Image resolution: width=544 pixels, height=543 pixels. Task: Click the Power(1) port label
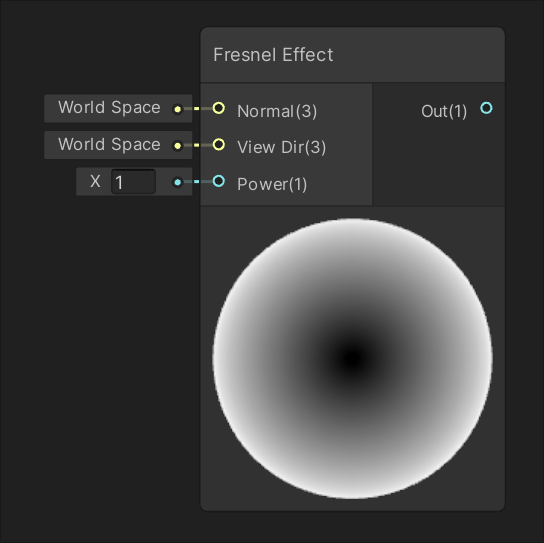(272, 184)
